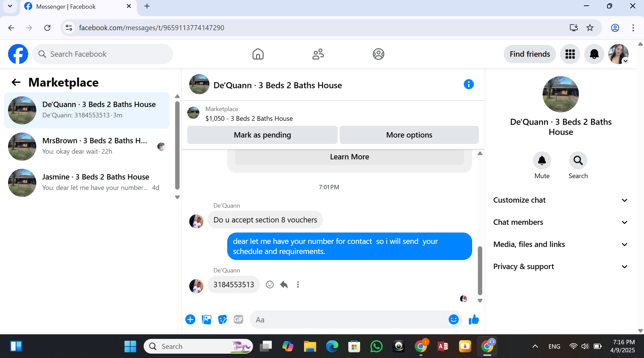The image size is (644, 358).
Task: Open De'Quann conversation in the chat list
Action: (x=87, y=110)
